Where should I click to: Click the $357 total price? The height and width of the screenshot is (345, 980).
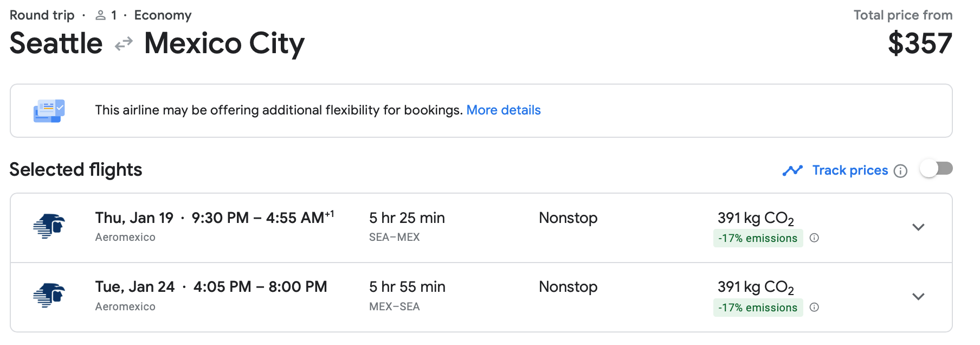click(919, 43)
